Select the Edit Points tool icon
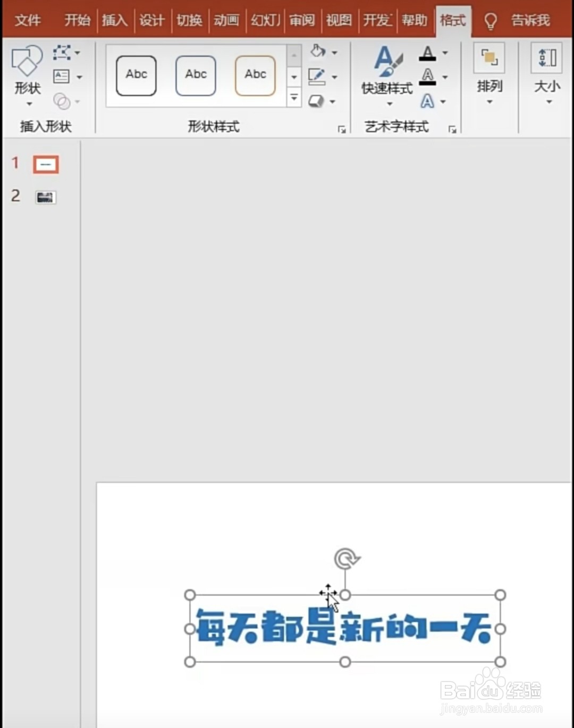The height and width of the screenshot is (728, 574). pos(62,52)
